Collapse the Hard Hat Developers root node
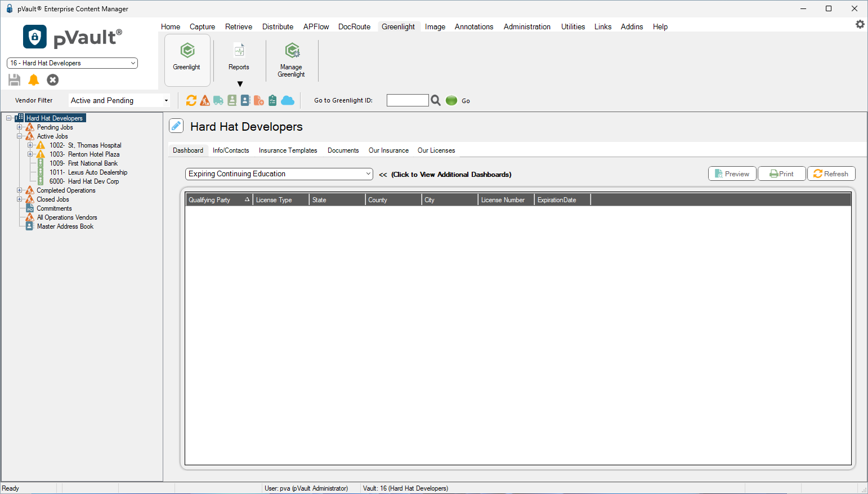This screenshot has height=494, width=868. tap(9, 118)
